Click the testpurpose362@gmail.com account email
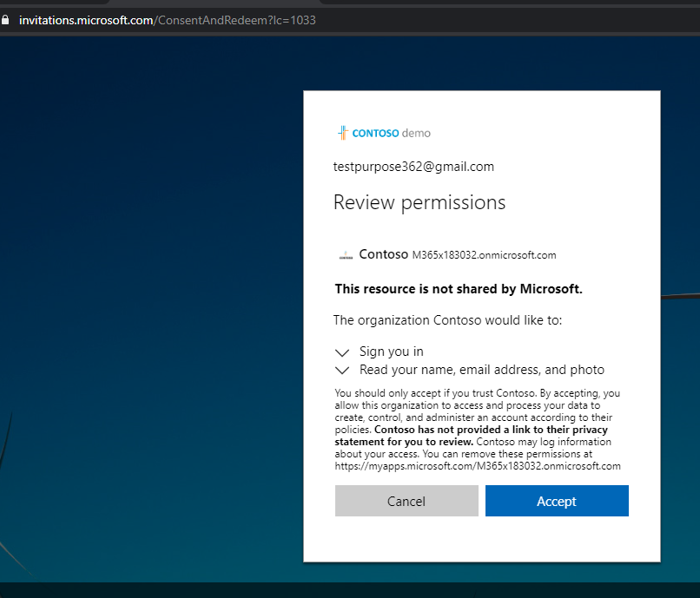The height and width of the screenshot is (598, 700). [x=413, y=167]
